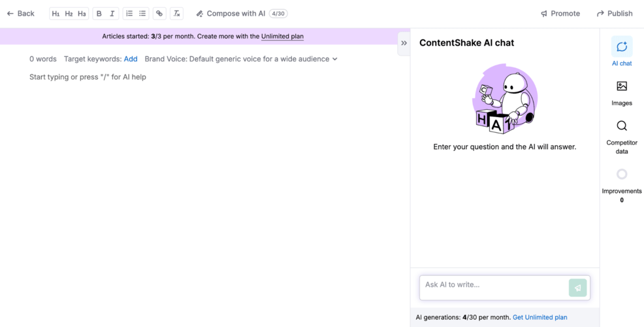644x327 pixels.
Task: Toggle bulleted list formatting
Action: (142, 13)
